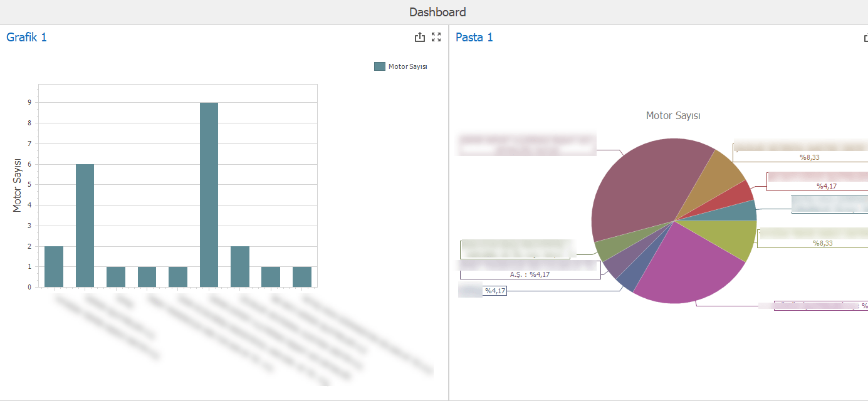
Task: Click the Motor Sayısı legend label
Action: [x=407, y=66]
